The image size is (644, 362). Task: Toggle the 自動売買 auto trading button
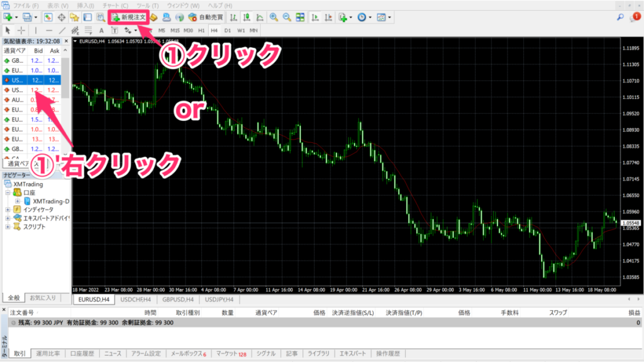coord(206,17)
